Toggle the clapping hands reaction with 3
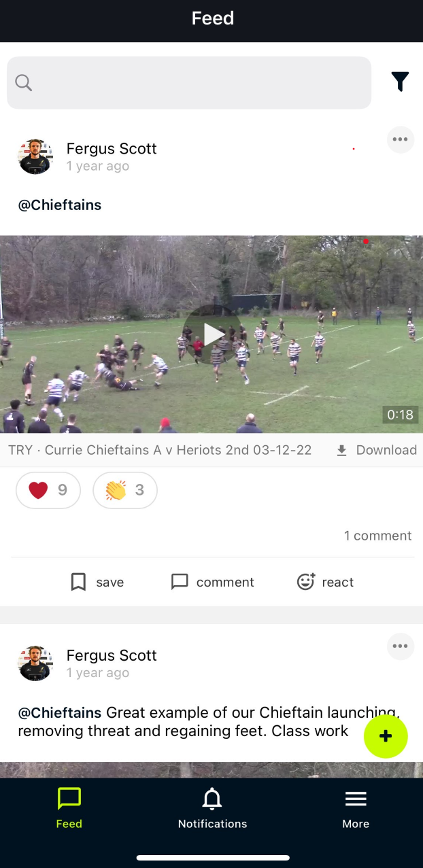The height and width of the screenshot is (868, 423). [125, 490]
